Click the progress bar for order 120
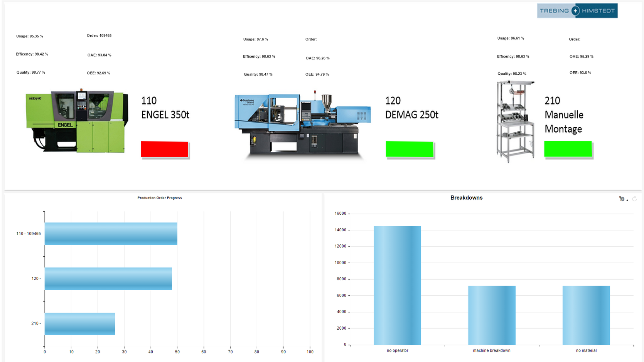Image resolution: width=644 pixels, height=362 pixels. tap(108, 279)
